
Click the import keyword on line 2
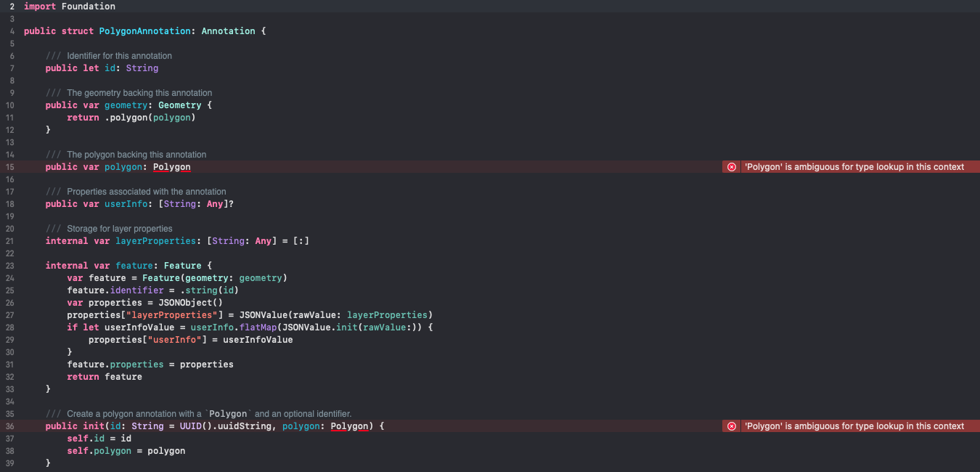click(x=40, y=7)
